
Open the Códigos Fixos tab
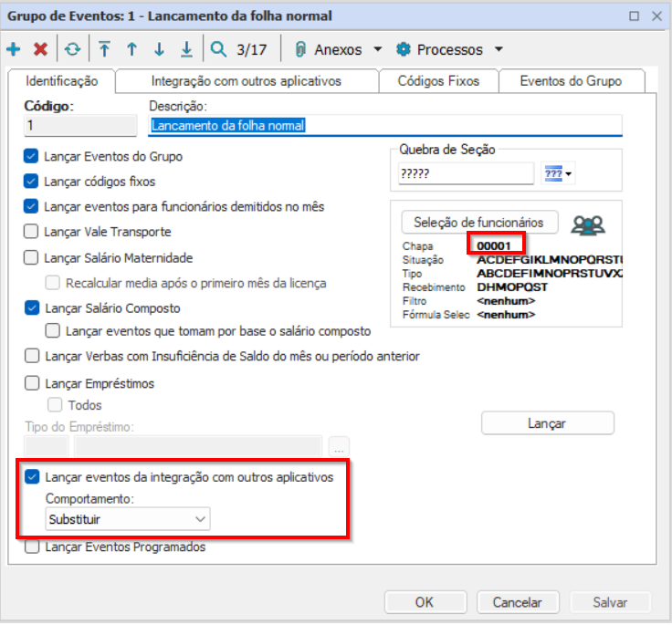coord(438,81)
